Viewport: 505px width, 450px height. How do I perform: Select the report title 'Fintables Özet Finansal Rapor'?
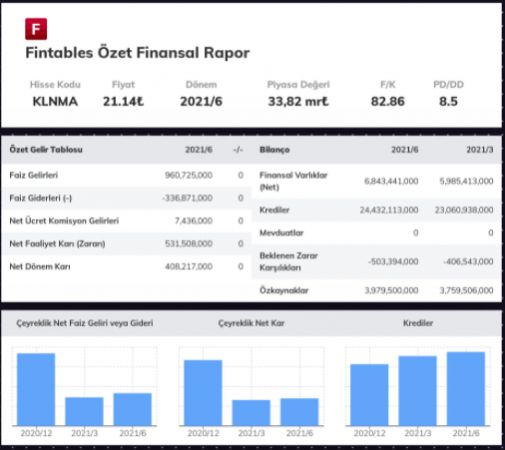click(x=137, y=53)
